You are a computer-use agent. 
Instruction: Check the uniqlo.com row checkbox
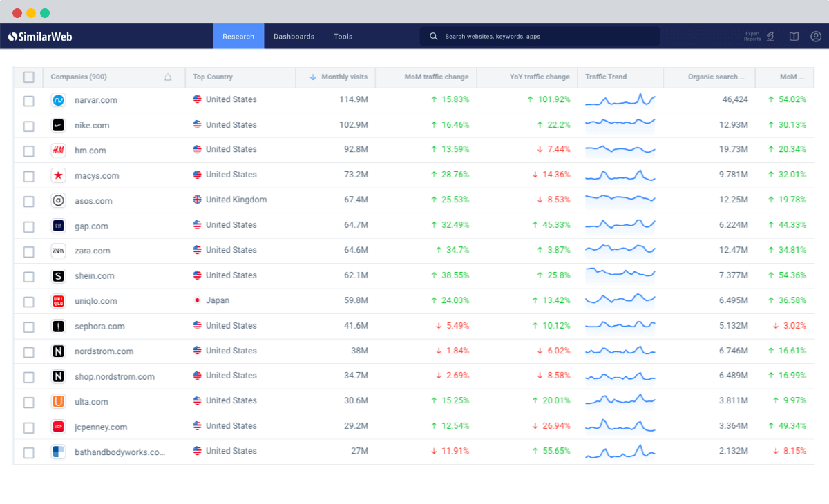28,302
